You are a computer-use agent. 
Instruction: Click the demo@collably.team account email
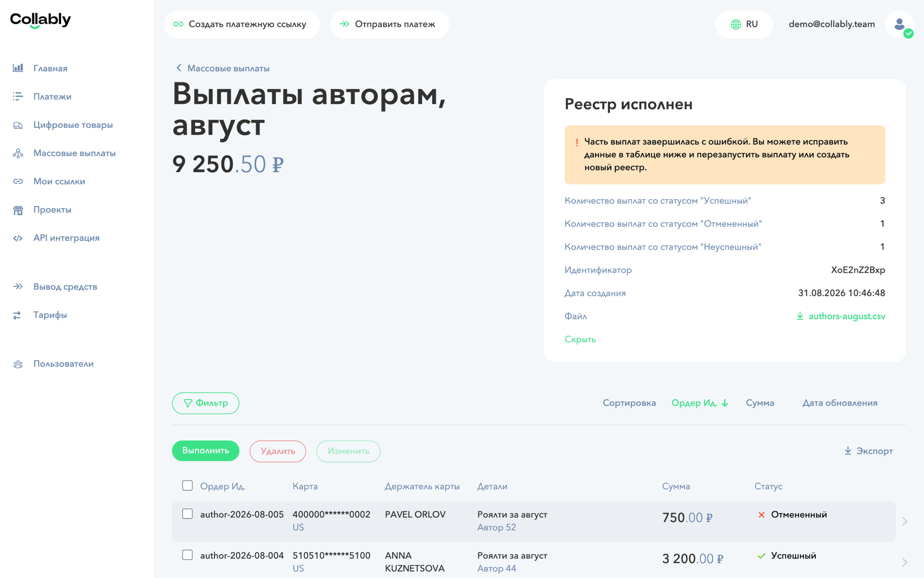832,24
